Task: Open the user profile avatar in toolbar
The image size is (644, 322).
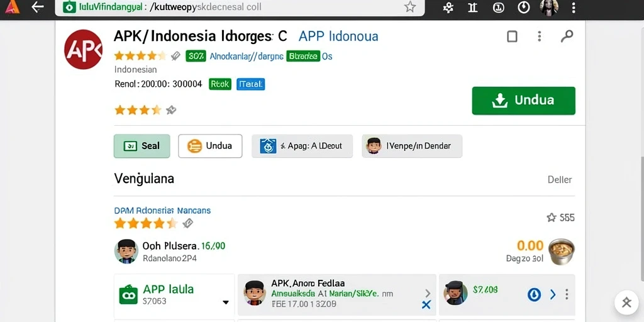Action: point(549,7)
